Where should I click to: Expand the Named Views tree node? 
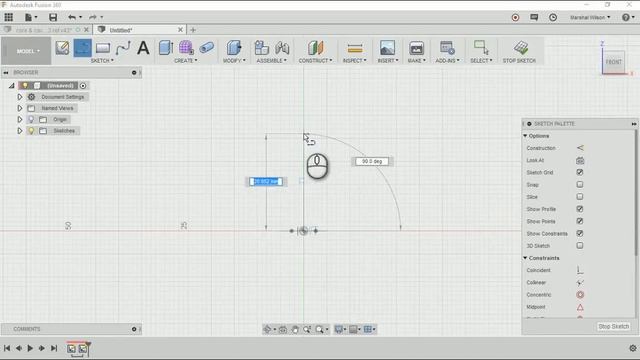point(20,108)
